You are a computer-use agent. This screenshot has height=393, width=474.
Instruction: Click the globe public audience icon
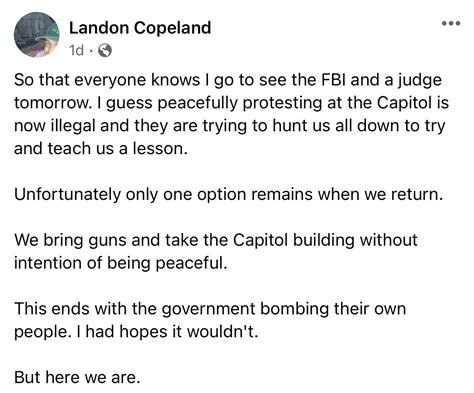[105, 50]
